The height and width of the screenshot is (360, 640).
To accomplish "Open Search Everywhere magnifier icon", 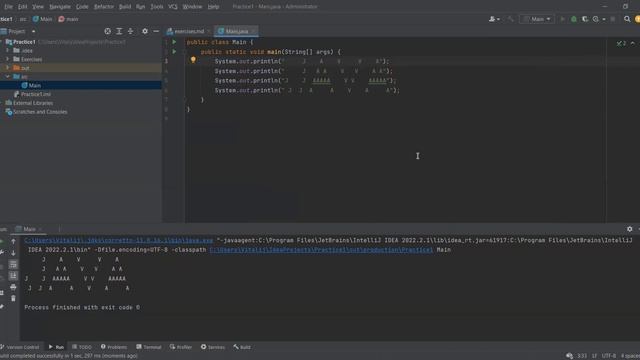I will [x=627, y=19].
